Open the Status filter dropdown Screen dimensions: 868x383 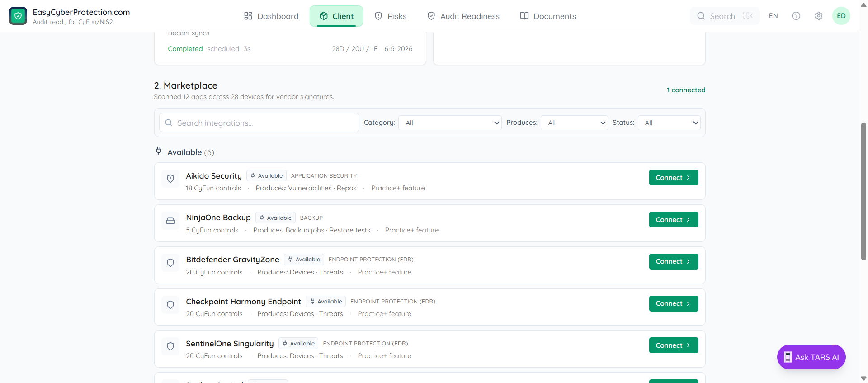pyautogui.click(x=669, y=123)
